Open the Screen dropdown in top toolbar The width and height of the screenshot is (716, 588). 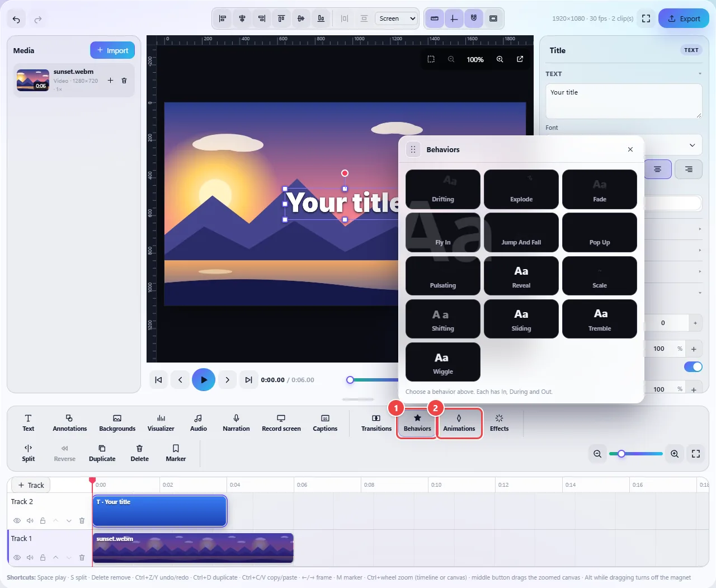pos(397,18)
